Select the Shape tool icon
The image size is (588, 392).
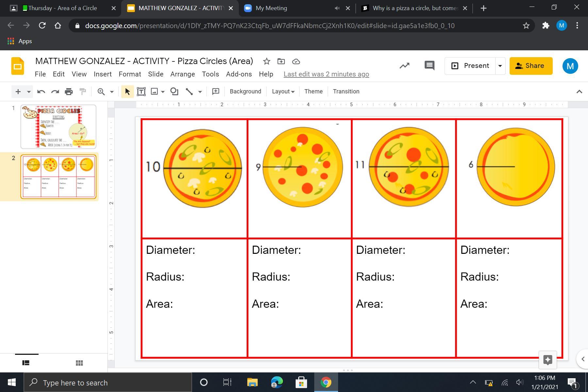[174, 92]
